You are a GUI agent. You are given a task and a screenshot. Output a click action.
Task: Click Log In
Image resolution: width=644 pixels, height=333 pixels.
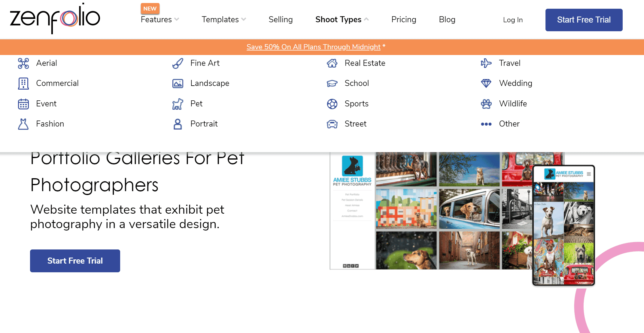click(513, 20)
